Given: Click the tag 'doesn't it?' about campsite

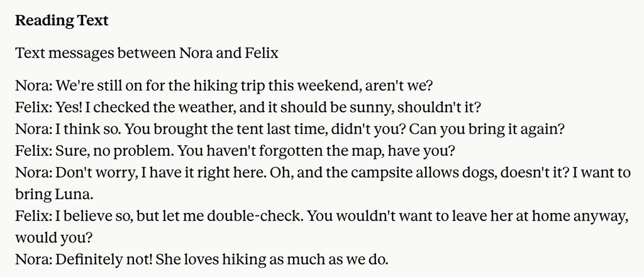Looking at the screenshot, I should (x=535, y=173).
